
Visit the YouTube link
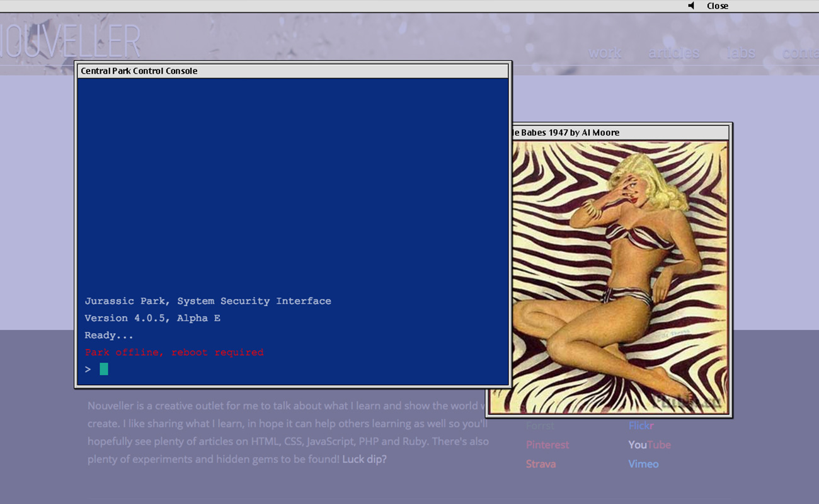pos(650,445)
